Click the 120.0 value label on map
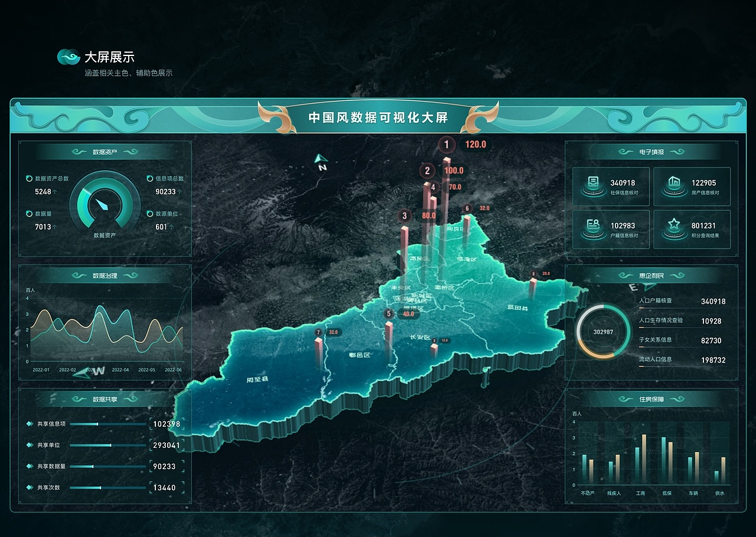This screenshot has width=756, height=537. 475,145
